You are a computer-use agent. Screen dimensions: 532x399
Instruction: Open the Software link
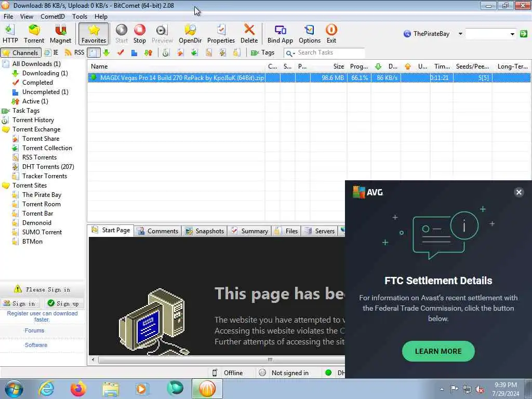(36, 345)
